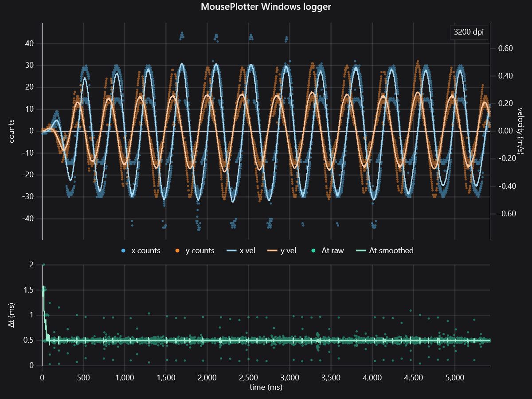Viewport: 532px width, 399px height.
Task: Click the 0.5 tick on Δt axis
Action: point(29,340)
